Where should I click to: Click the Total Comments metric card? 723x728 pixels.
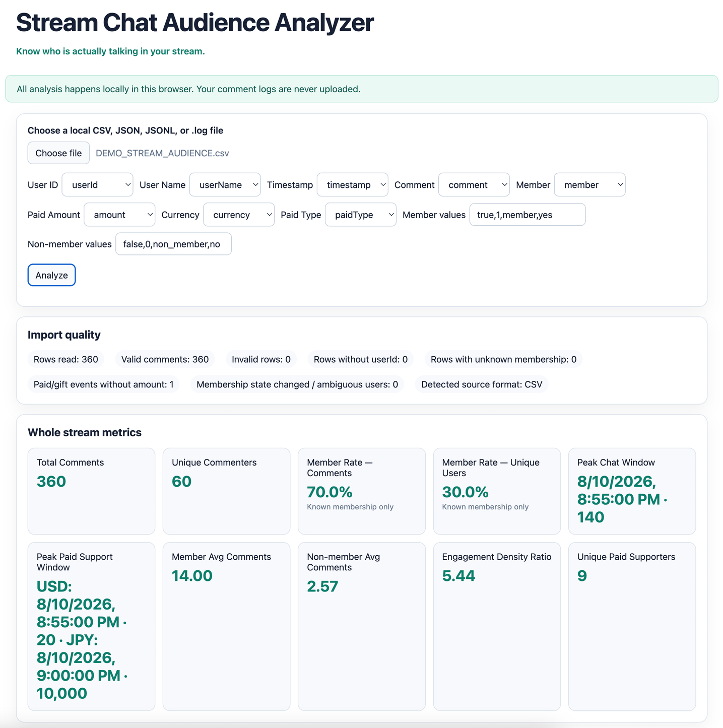91,491
